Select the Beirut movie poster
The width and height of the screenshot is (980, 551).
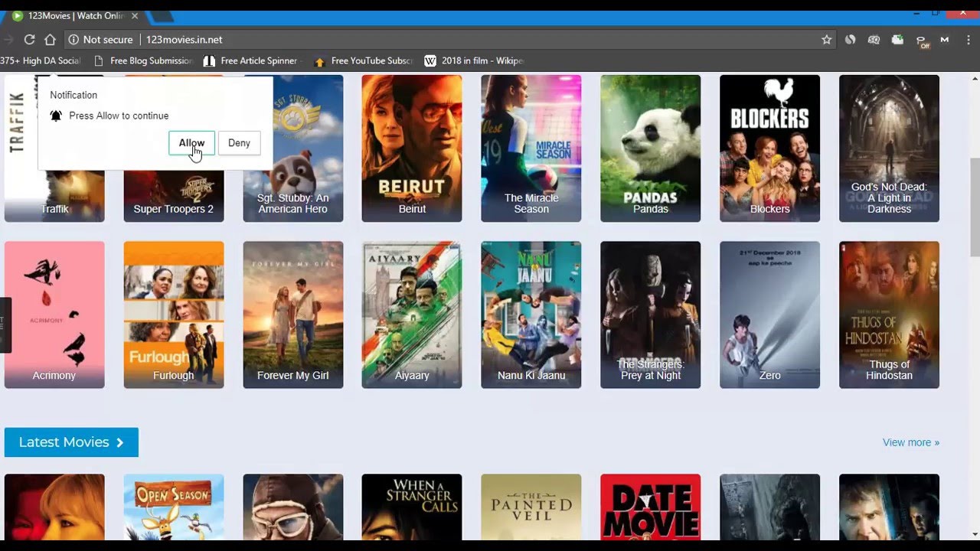(x=412, y=148)
